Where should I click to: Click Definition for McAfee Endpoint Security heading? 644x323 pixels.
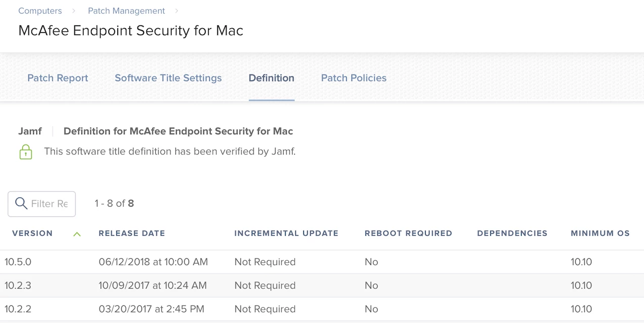[178, 131]
